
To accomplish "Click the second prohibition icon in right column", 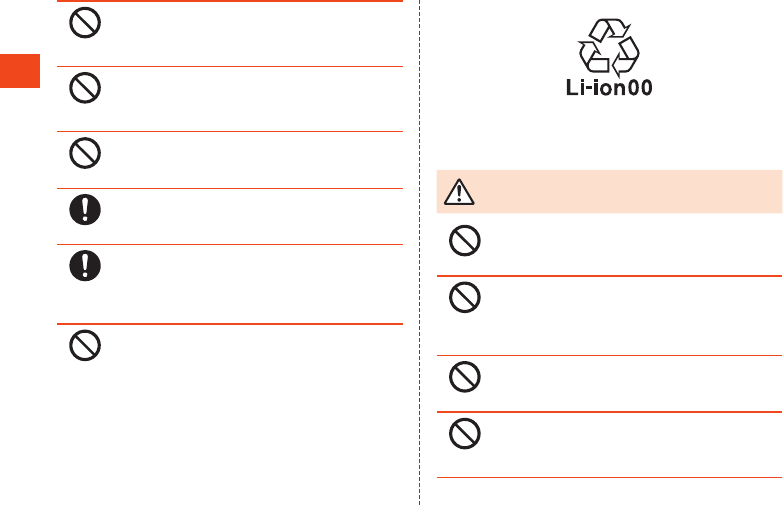I will coord(465,298).
